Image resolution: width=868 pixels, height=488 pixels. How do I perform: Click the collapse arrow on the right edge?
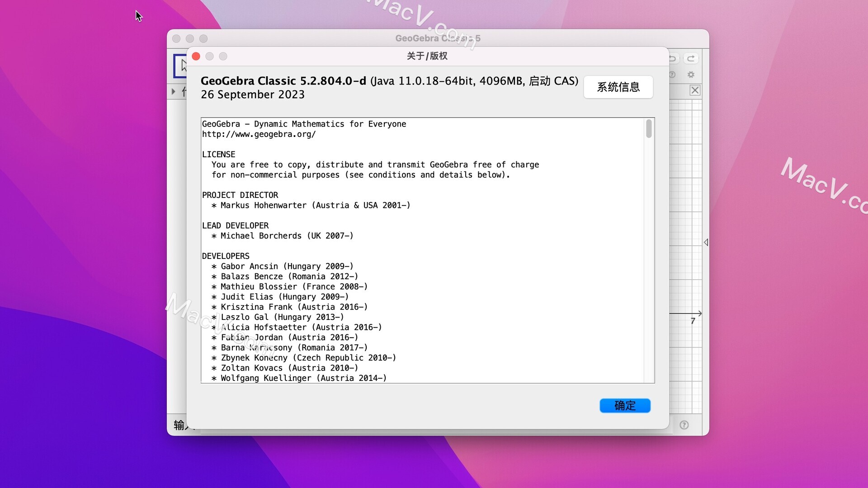(x=706, y=242)
